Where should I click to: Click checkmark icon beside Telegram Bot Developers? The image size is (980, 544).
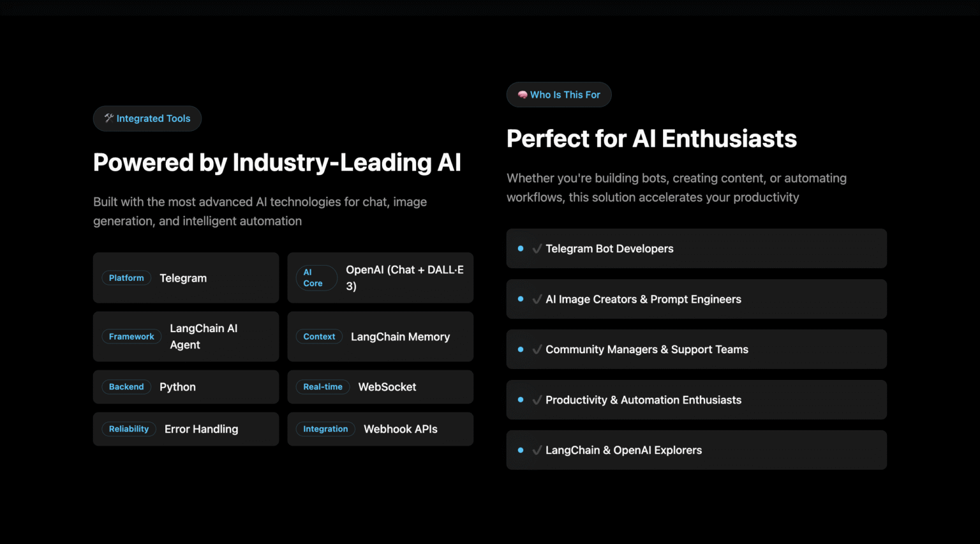click(x=537, y=248)
